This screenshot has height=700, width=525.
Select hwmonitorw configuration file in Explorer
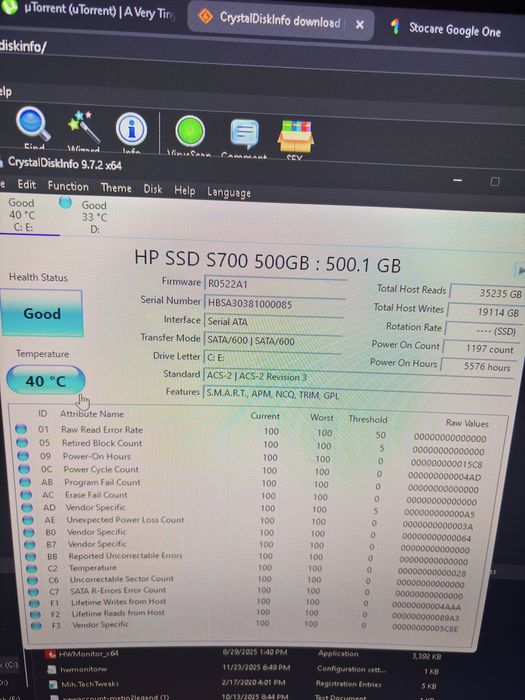click(83, 669)
